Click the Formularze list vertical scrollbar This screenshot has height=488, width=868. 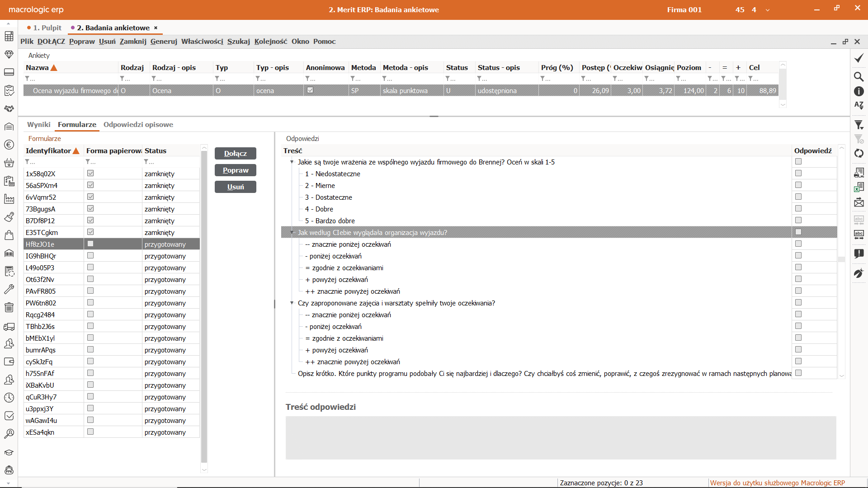click(x=204, y=307)
